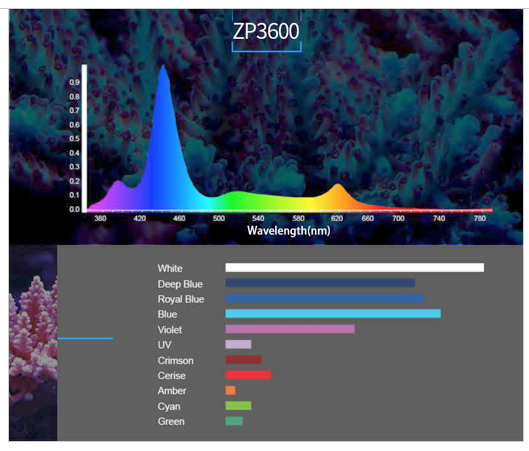The width and height of the screenshot is (529, 451).
Task: Click the 500 wavelength tick label
Action: point(219,219)
